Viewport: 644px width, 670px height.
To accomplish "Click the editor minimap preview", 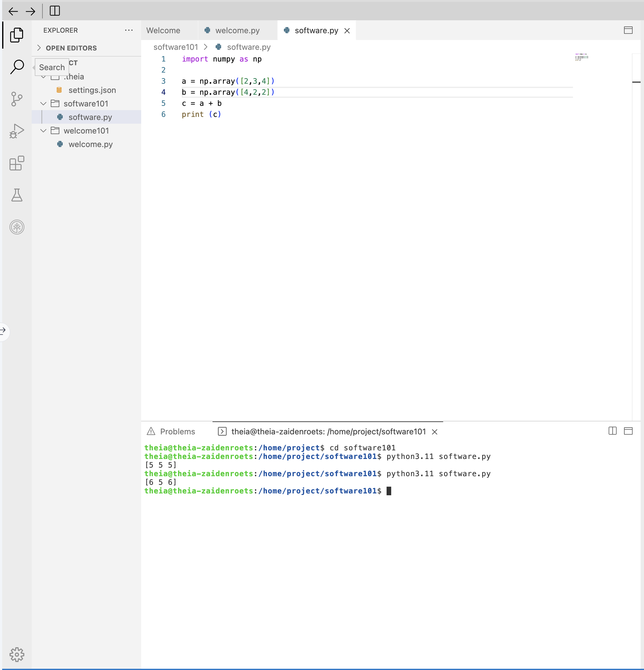I will (581, 58).
